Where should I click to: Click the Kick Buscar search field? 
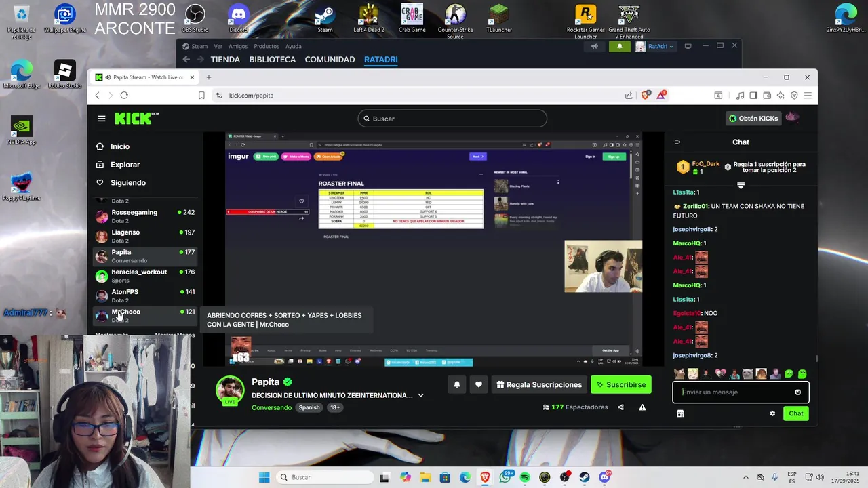pos(452,119)
